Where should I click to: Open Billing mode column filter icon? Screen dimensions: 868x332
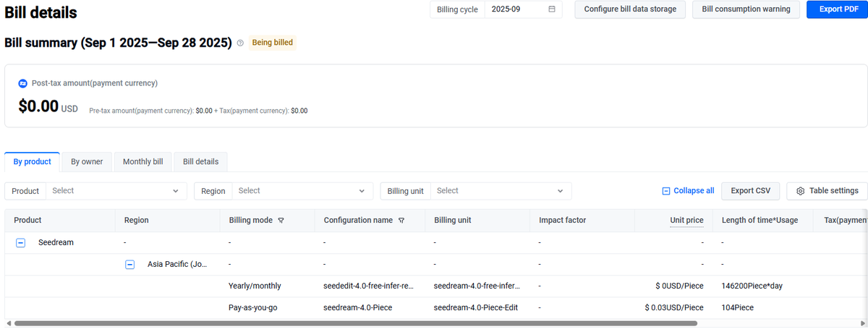(x=281, y=220)
